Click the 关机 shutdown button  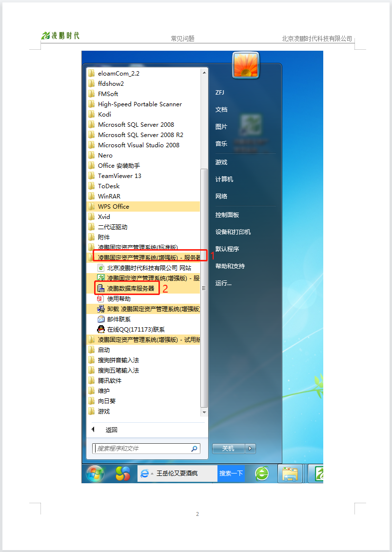(228, 448)
